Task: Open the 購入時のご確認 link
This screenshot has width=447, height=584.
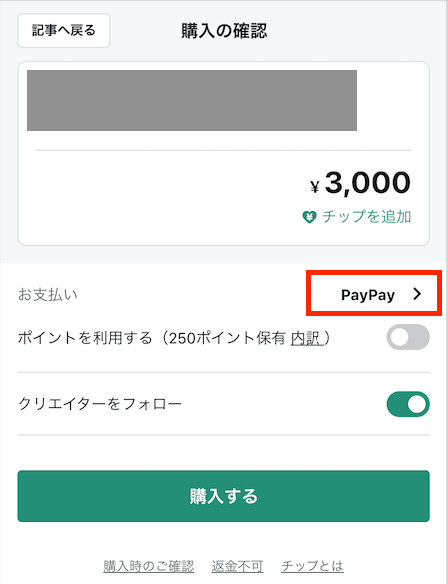Action: tap(149, 566)
